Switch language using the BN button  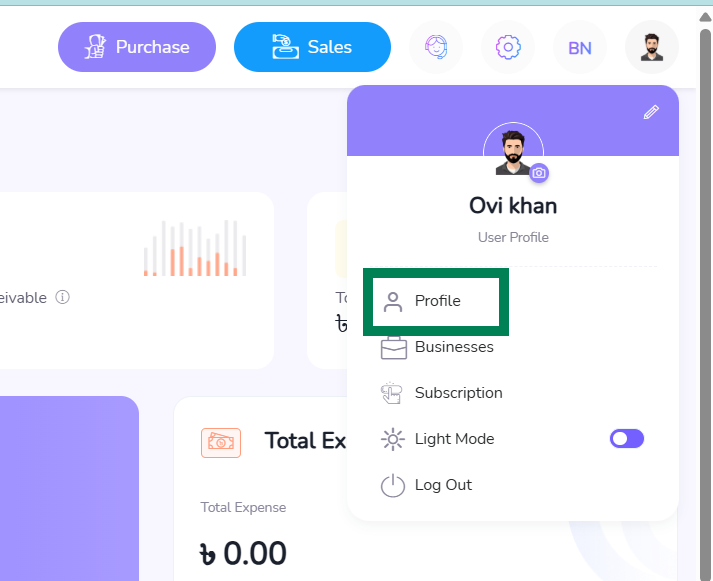[580, 47]
